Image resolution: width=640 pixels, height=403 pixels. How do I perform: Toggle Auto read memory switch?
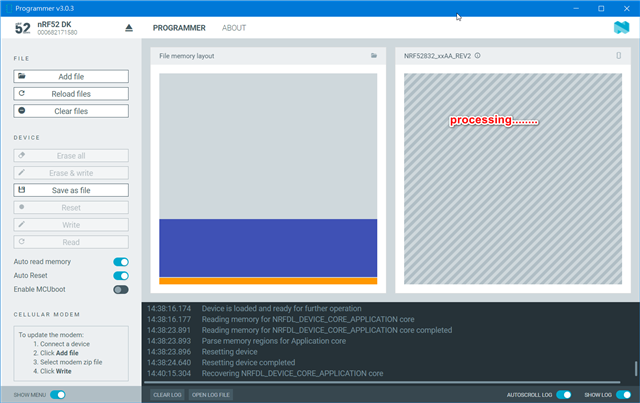(121, 262)
